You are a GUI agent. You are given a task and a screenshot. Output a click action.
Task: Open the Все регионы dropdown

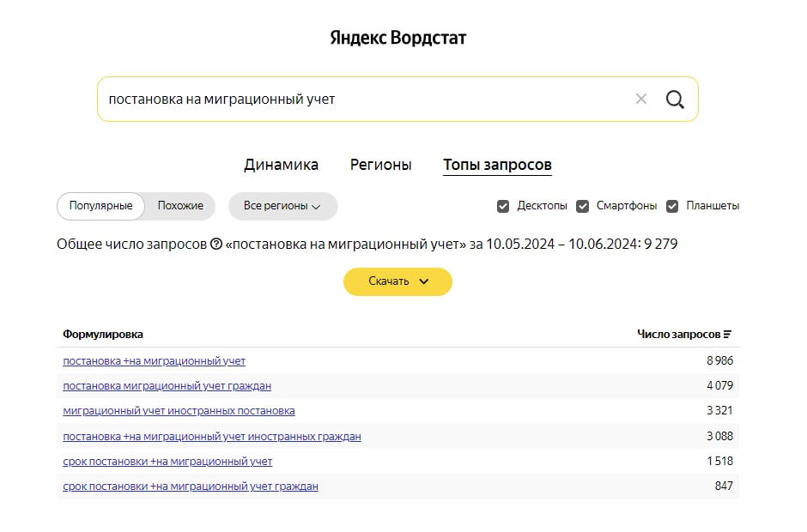(282, 206)
